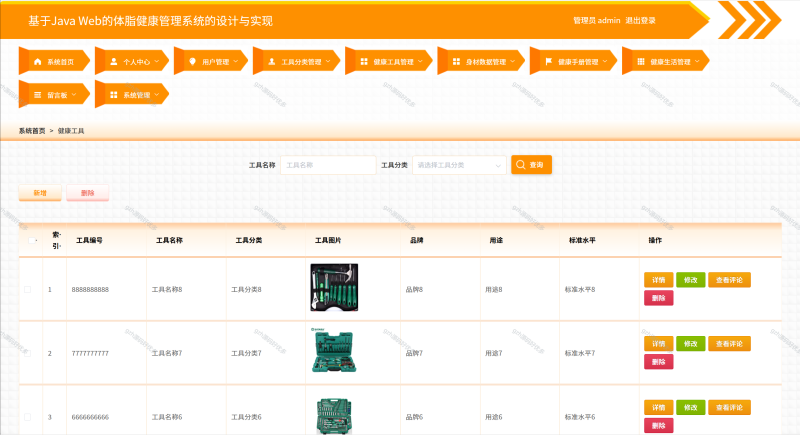Viewport: 800px width, 435px height.
Task: Click the magnifier icon in 查询 button
Action: (x=520, y=165)
